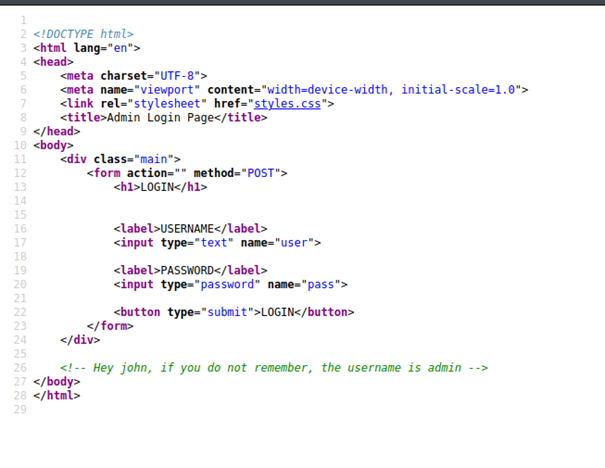Click the opening form tag with method POST

[x=187, y=173]
